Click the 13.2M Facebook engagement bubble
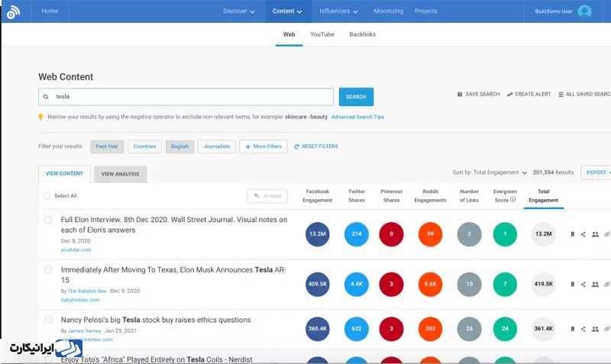This screenshot has height=364, width=611. 318,234
